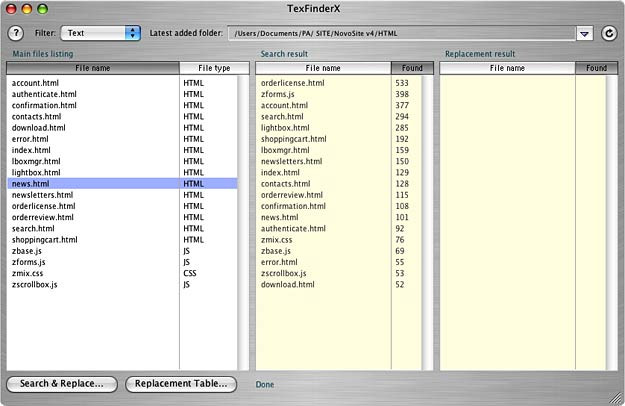The height and width of the screenshot is (406, 625).
Task: Click account.html in Search result list
Action: pos(284,105)
